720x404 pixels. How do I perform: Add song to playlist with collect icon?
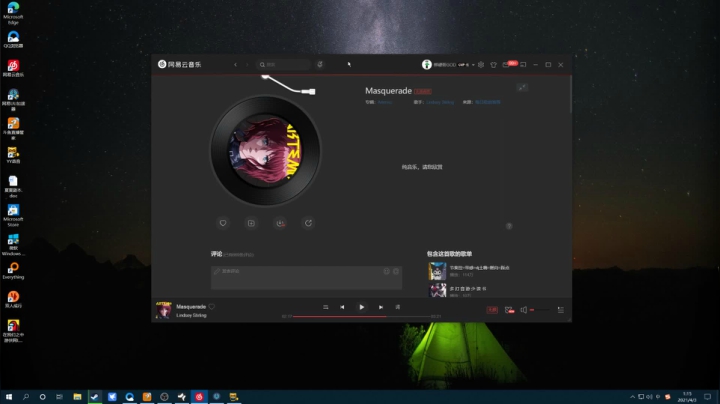[x=251, y=223]
